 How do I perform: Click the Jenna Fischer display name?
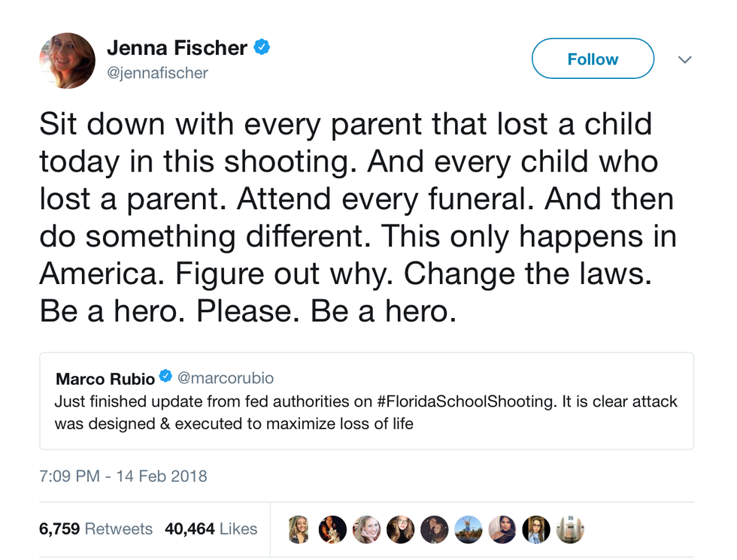(177, 48)
